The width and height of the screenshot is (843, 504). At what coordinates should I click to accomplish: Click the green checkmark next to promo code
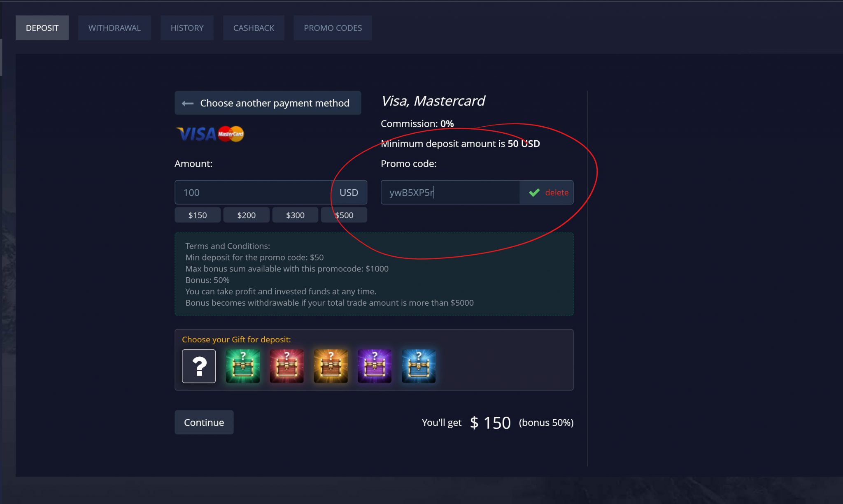534,192
